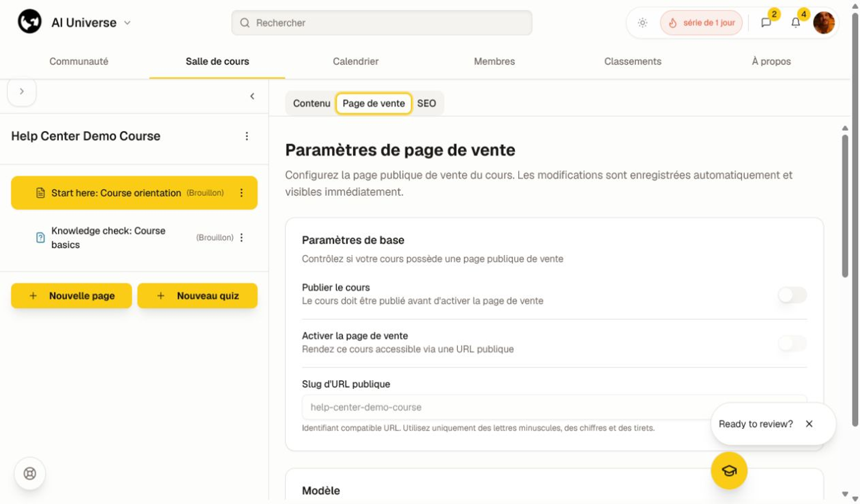Select Knowledge check: Course basics quiz
Image resolution: width=860 pixels, height=504 pixels.
pos(134,238)
